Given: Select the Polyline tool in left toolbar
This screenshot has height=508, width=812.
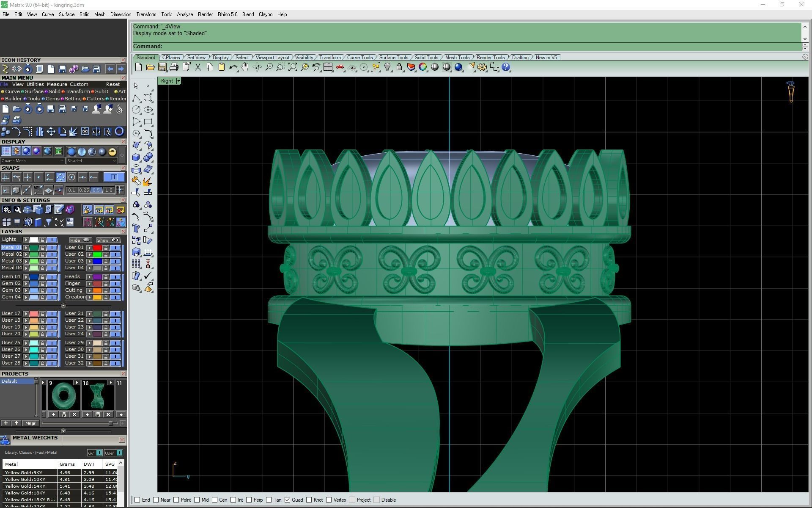Looking at the screenshot, I should (x=136, y=98).
